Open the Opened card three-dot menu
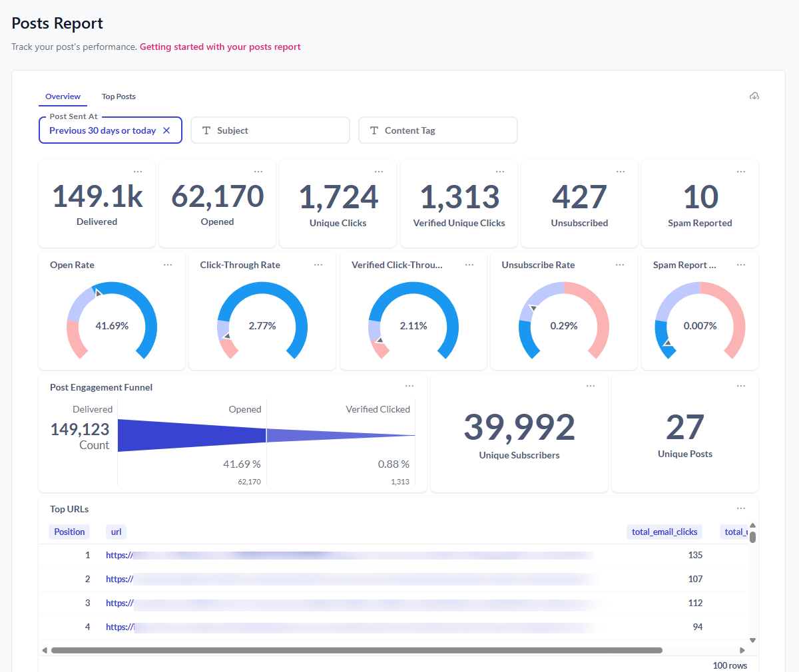This screenshot has width=799, height=672. pos(258,172)
